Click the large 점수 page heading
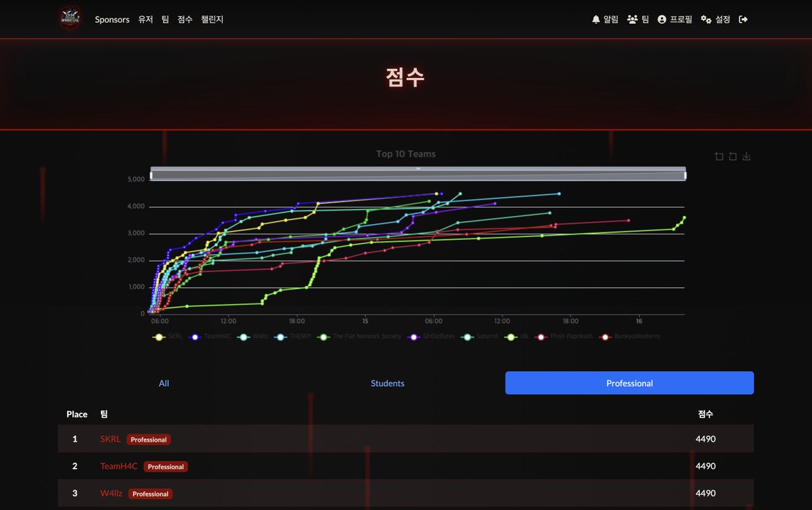 coord(405,78)
